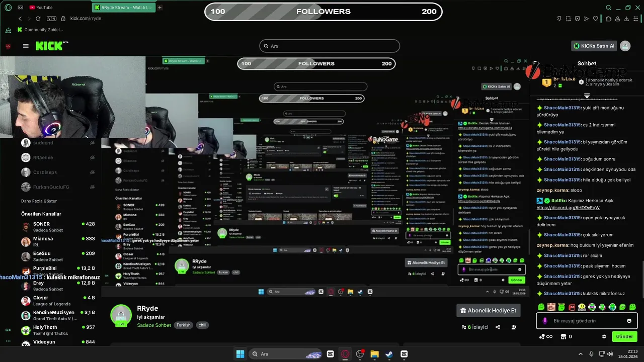Viewport: 644px width, 362px height.
Task: Click Abonelik Hediye Et button
Action: (x=488, y=311)
